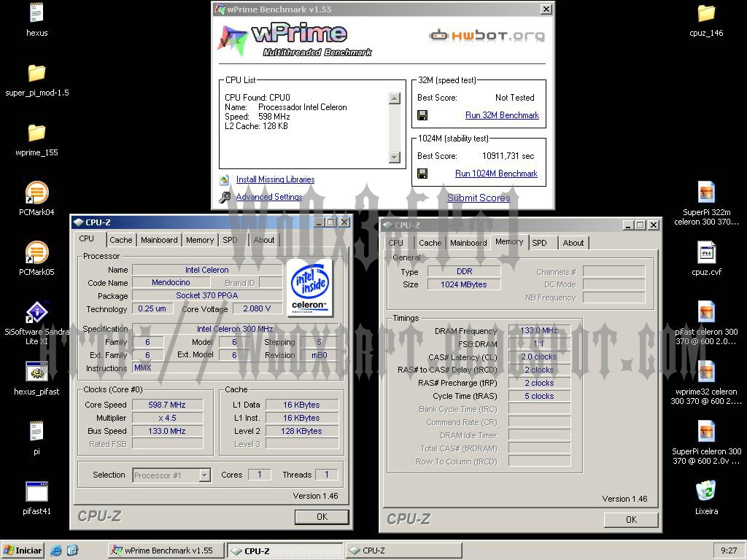Switch to wPrime Benchmark taskbar button
The image size is (747, 560).
click(166, 551)
